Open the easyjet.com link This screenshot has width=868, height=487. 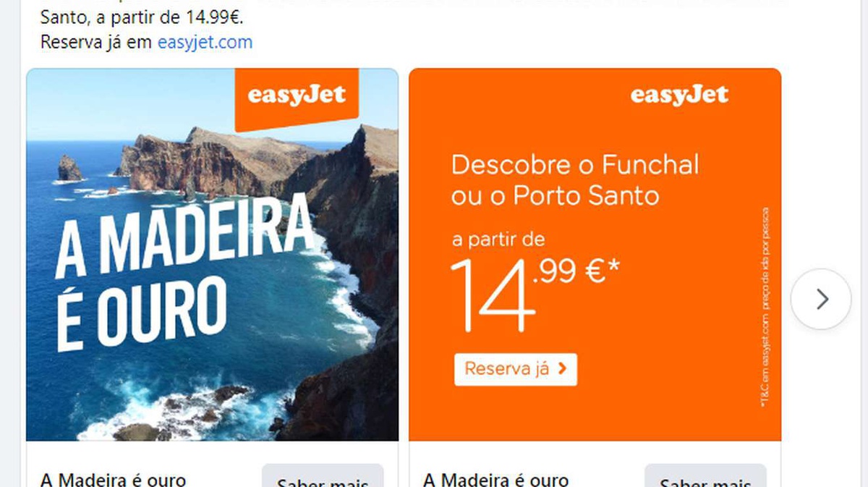205,42
